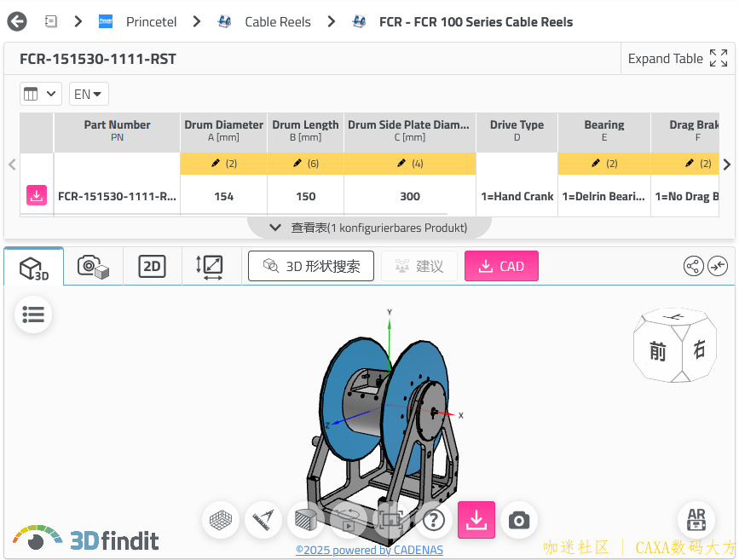Open the list menu in 3D viewer
Viewport: 739px width, 560px height.
pos(33,315)
